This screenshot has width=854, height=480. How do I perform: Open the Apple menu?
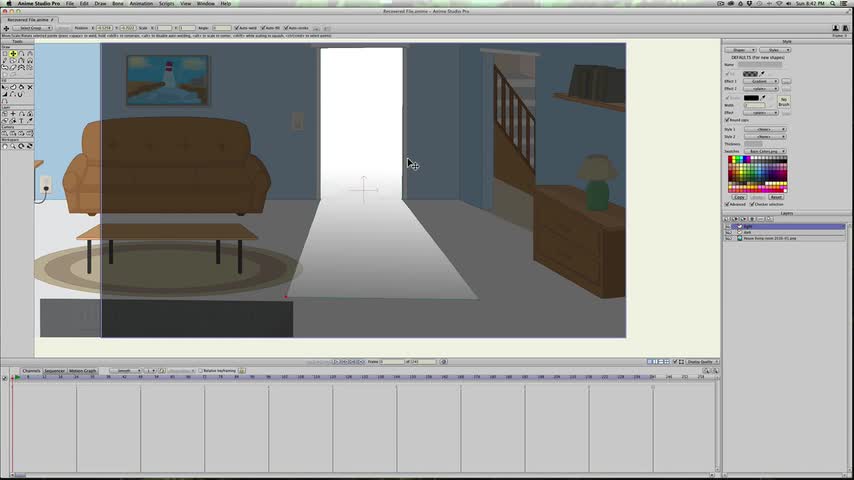point(9,3)
